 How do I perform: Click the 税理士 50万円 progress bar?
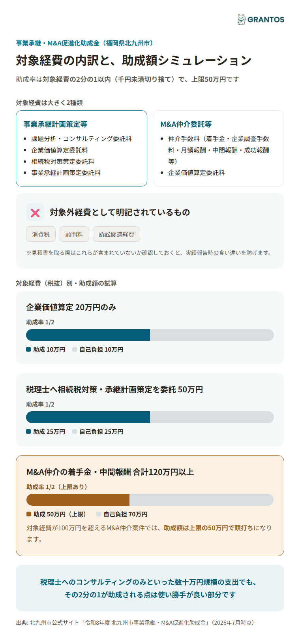coord(150,417)
